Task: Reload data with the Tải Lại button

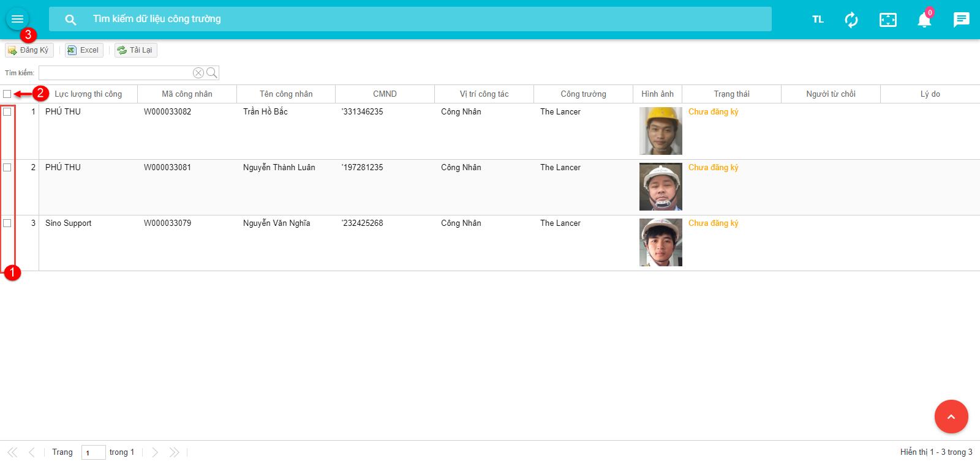Action: 135,50
